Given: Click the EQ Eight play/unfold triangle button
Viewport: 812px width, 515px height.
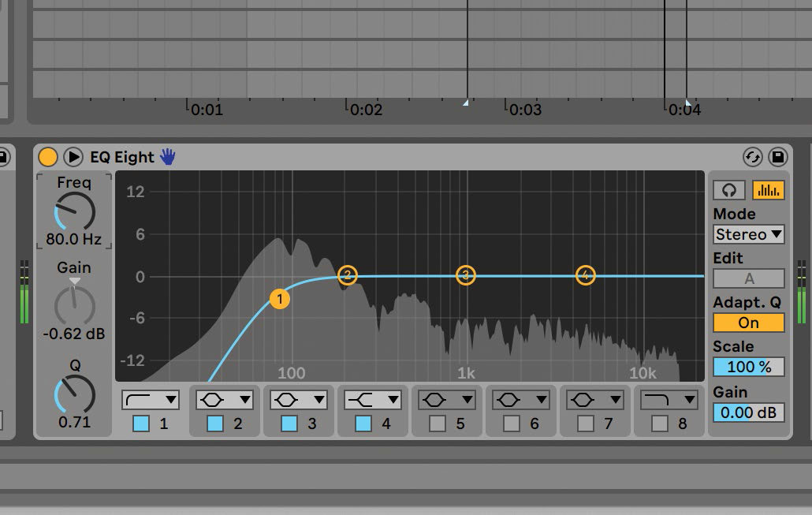Looking at the screenshot, I should click(x=73, y=156).
